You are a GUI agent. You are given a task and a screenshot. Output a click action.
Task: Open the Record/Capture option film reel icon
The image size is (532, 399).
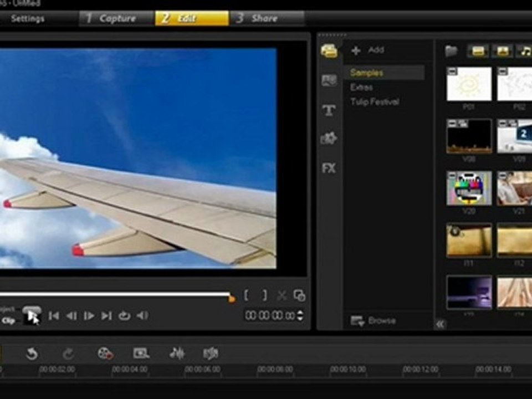105,354
